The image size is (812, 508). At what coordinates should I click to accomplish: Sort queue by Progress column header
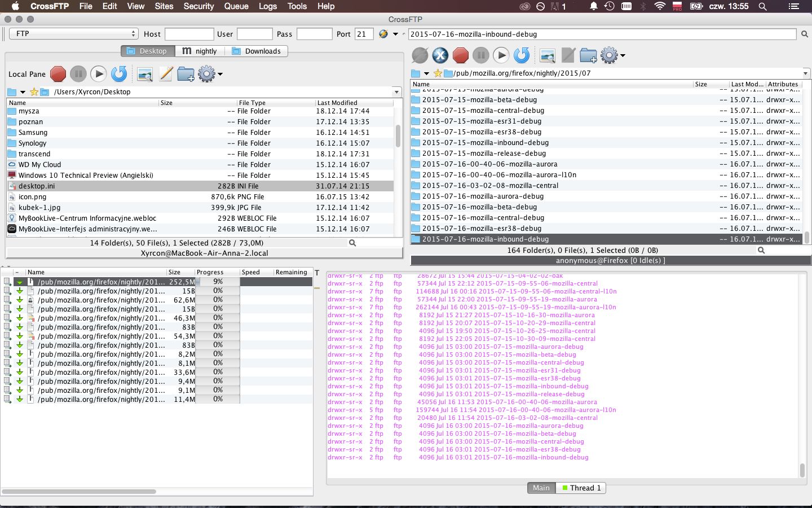(217, 272)
